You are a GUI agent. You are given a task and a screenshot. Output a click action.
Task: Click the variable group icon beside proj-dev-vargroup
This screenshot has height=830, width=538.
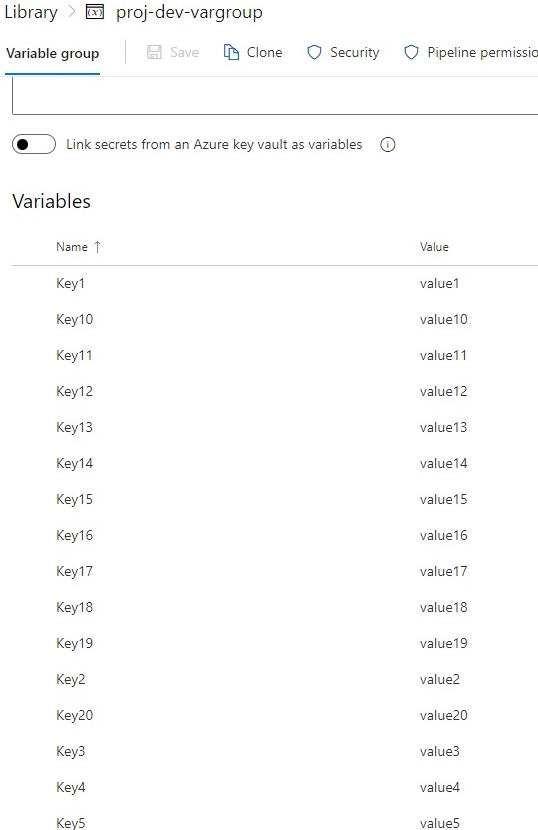95,12
